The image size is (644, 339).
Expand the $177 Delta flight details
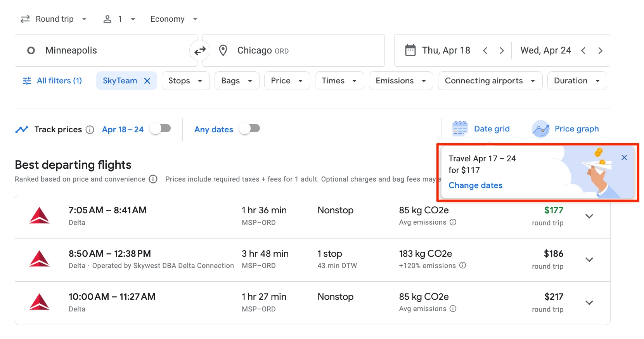click(589, 216)
